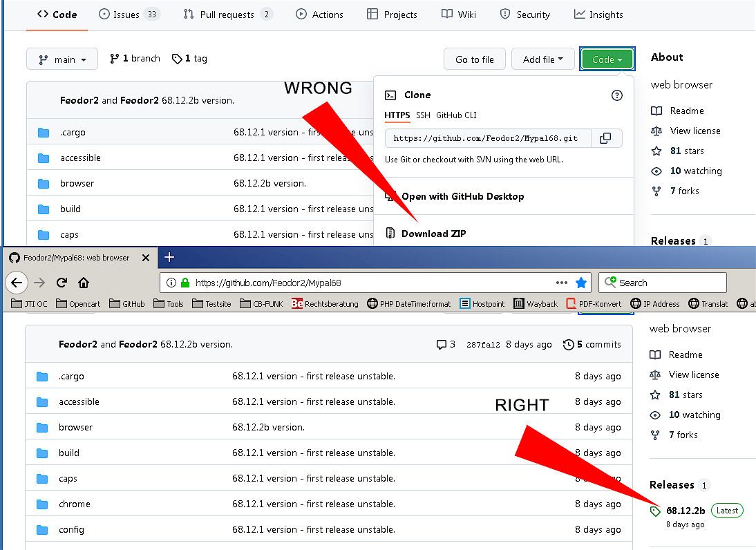Click the browser Home icon
This screenshot has height=550, width=756.
[x=84, y=283]
